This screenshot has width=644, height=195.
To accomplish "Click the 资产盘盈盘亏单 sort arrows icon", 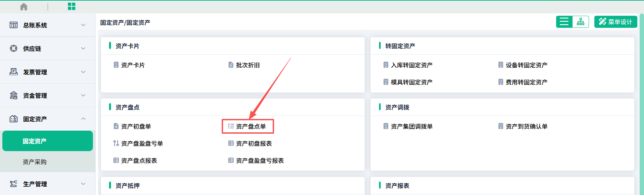I will [116, 143].
